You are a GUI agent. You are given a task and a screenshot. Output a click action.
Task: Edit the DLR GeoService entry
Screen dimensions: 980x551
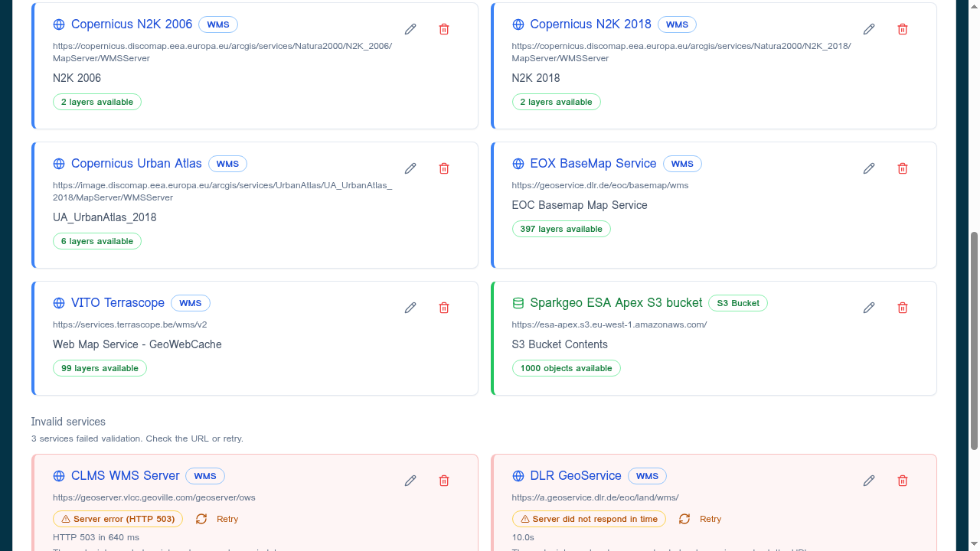pyautogui.click(x=869, y=481)
